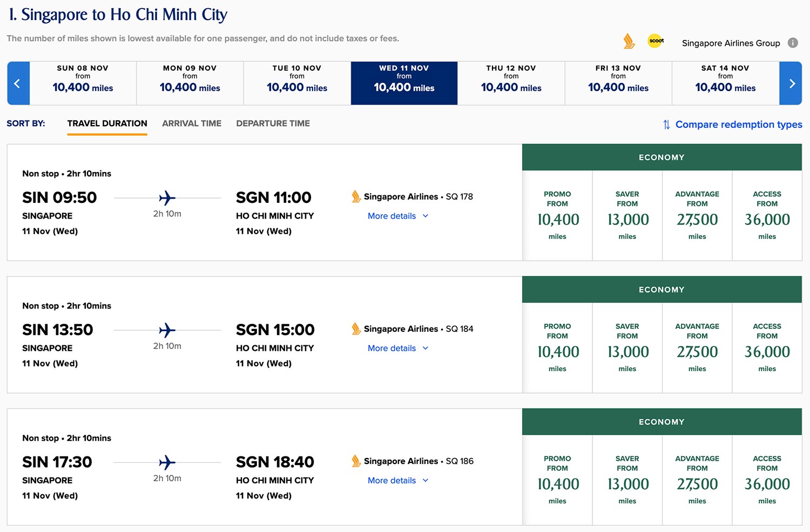Sort flights by Arrival Time
Viewport: 810px width, 532px height.
click(192, 124)
